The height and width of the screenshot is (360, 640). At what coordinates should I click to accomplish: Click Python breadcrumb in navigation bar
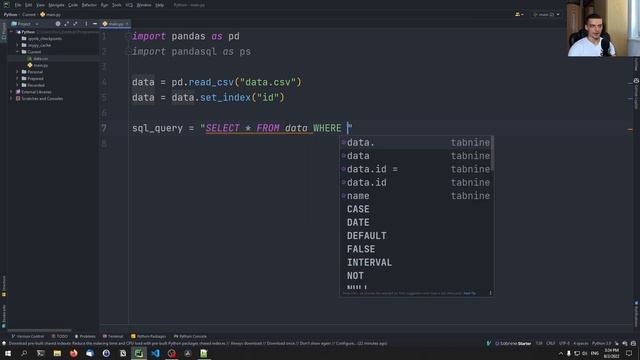[10, 15]
